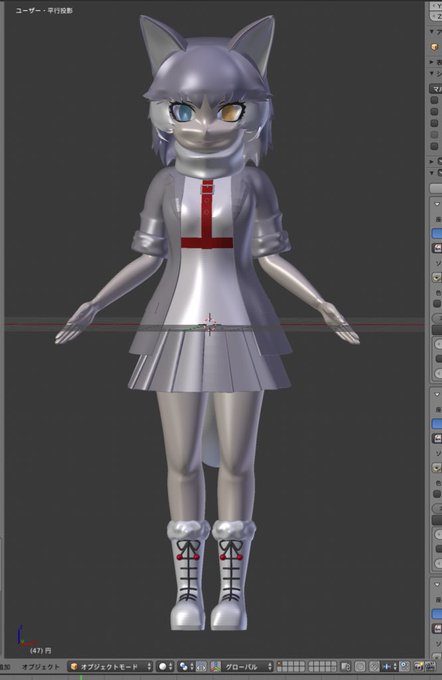Click the OpenGL render image icon
442x680 pixels.
click(x=419, y=667)
